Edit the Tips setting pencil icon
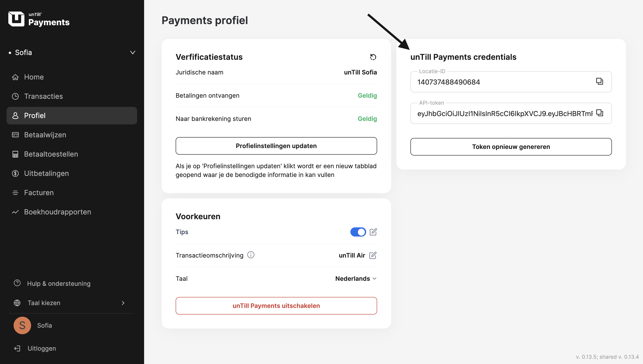Screen dimensions: 643x364 (x=373, y=232)
